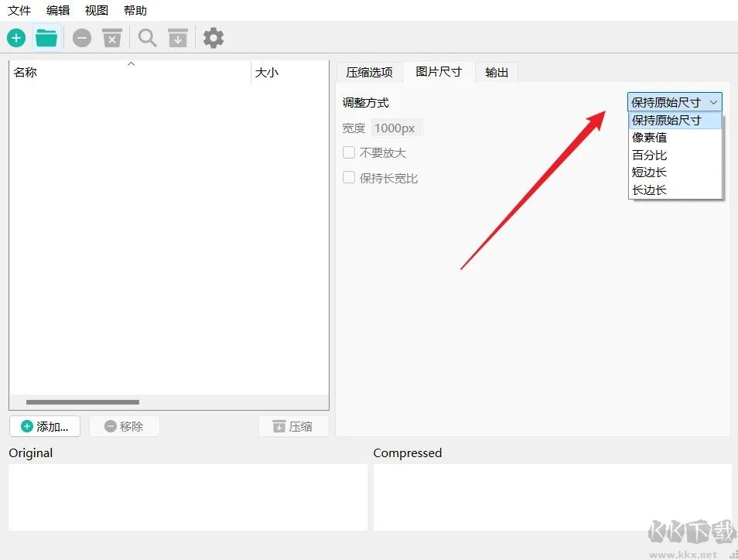Click the Compressed preview area

(552, 497)
